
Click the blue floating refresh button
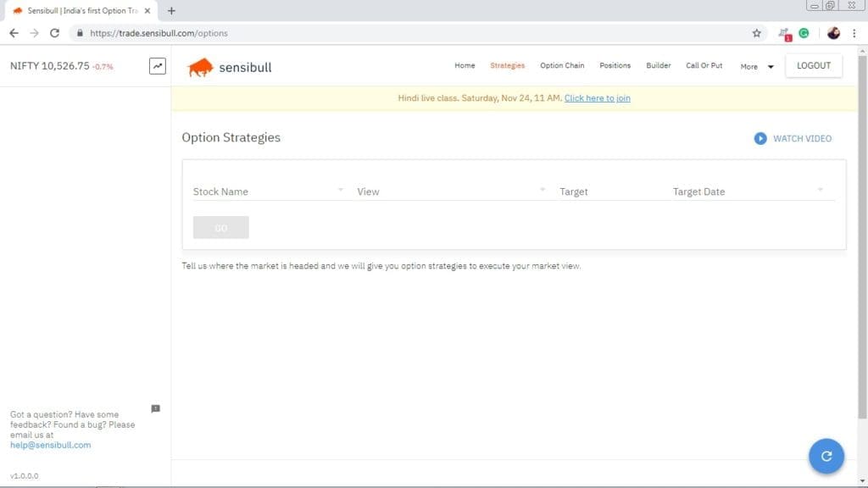coord(826,456)
